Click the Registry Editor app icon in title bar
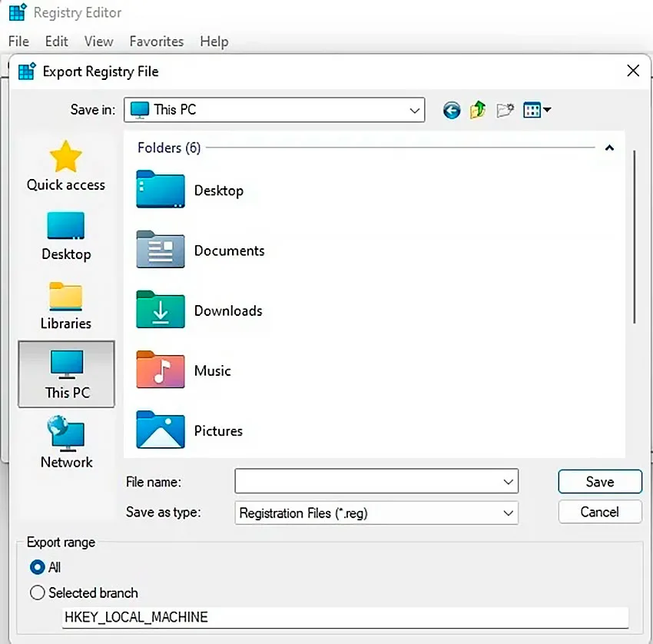 point(18,12)
